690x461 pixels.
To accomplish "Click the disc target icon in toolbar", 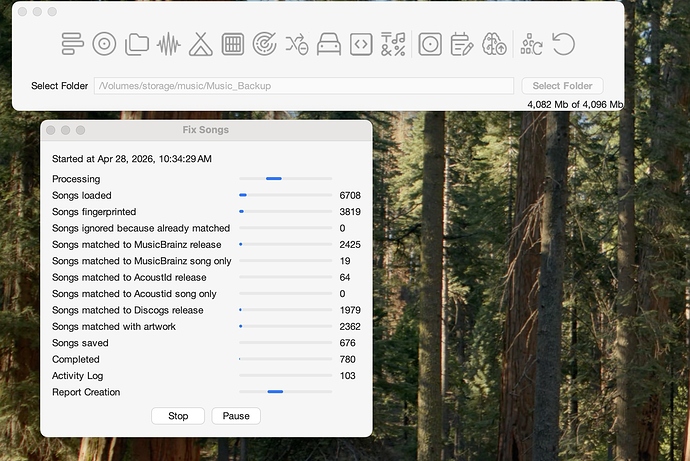I will tap(104, 44).
